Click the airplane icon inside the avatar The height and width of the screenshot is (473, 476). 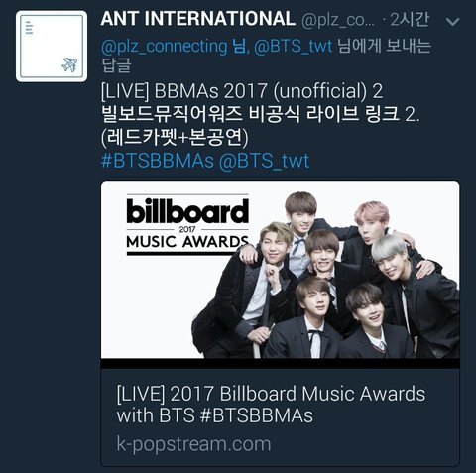click(69, 64)
